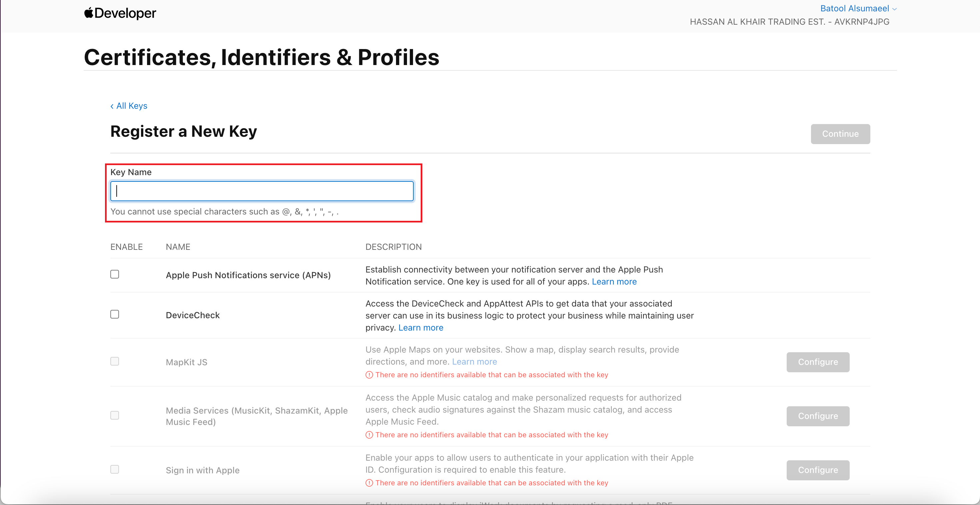Open Learn more link for APNs

click(x=614, y=282)
